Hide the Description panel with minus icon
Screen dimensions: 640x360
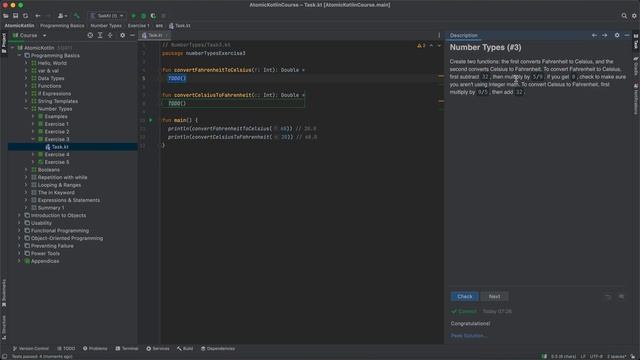pos(627,36)
